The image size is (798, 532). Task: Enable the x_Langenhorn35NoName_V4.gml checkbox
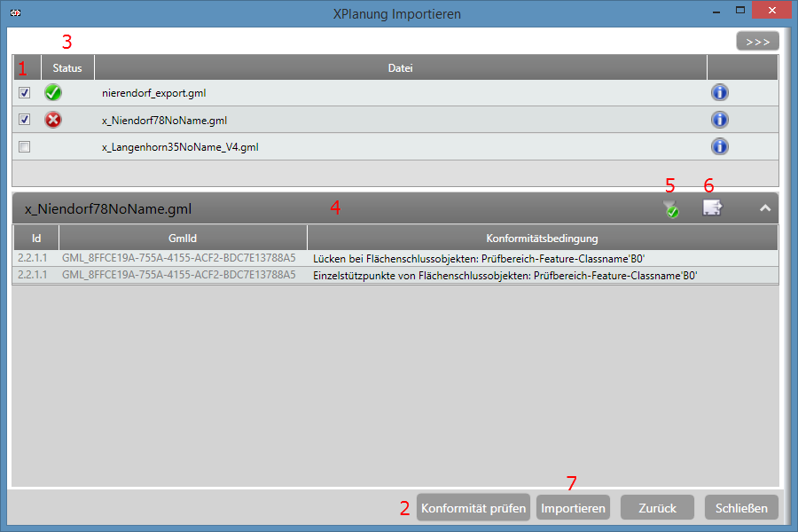[x=25, y=147]
